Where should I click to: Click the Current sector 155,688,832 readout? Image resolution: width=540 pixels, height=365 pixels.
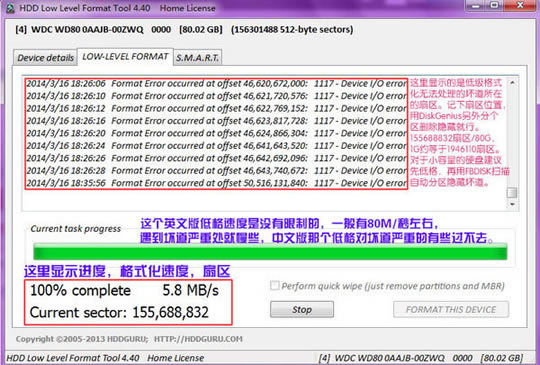pyautogui.click(x=119, y=313)
